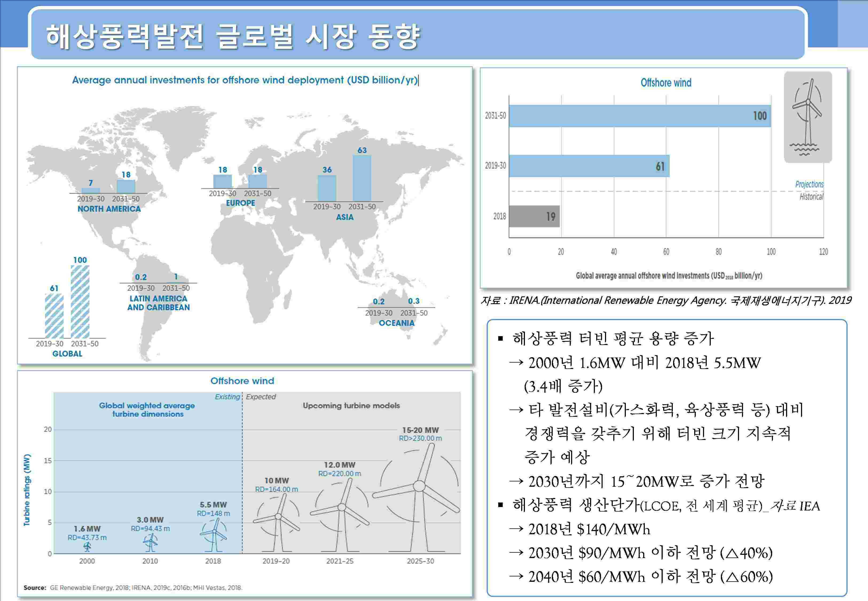This screenshot has width=868, height=601.
Task: Click the RD=148 m label
Action: pos(214,514)
